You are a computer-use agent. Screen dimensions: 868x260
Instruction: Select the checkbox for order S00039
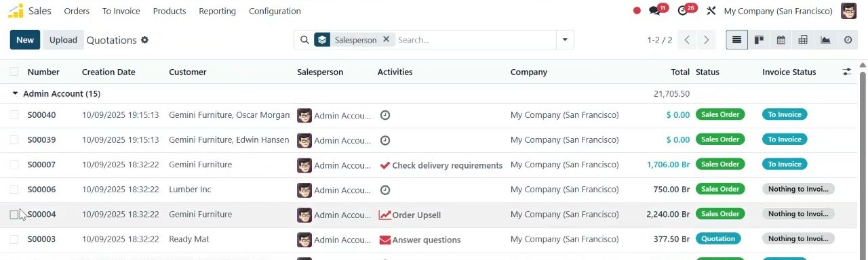[x=14, y=140]
